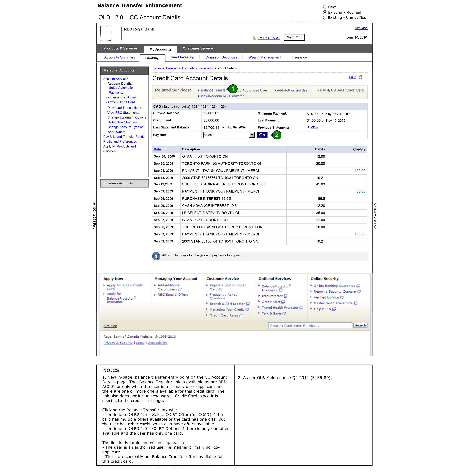Click new-window icon beside Verified by Visa
Screen dimensions: 476x476
(342, 297)
